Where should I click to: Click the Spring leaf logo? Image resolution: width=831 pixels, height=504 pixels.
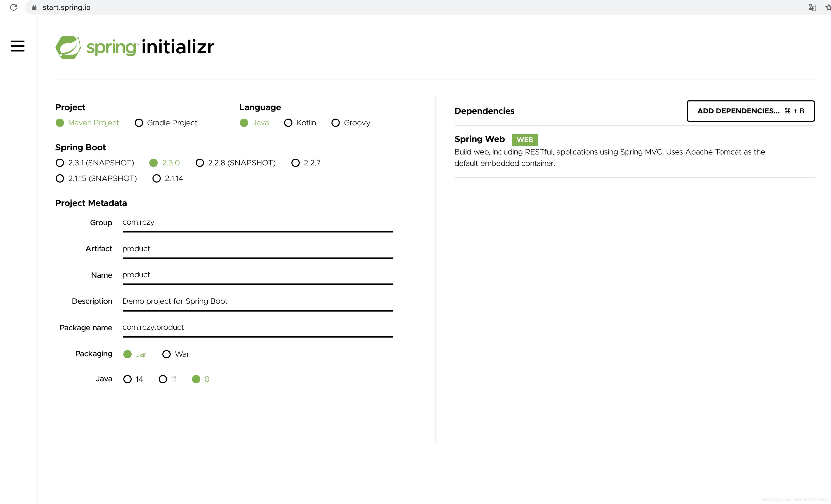point(68,48)
